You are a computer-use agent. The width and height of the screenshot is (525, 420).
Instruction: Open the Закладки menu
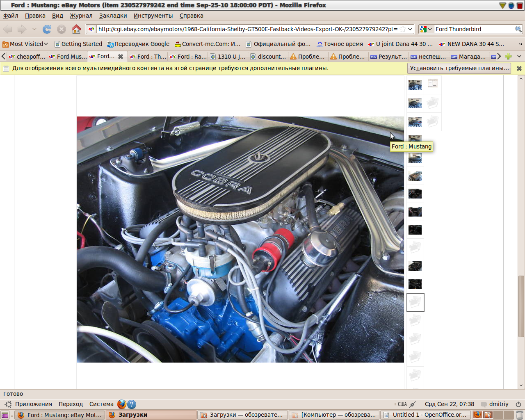click(113, 16)
